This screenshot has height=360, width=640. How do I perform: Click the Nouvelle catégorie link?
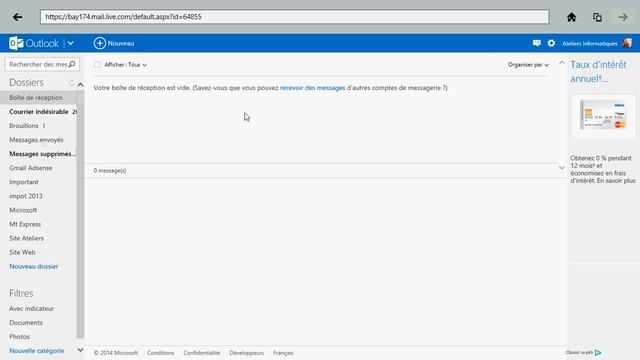click(x=37, y=351)
